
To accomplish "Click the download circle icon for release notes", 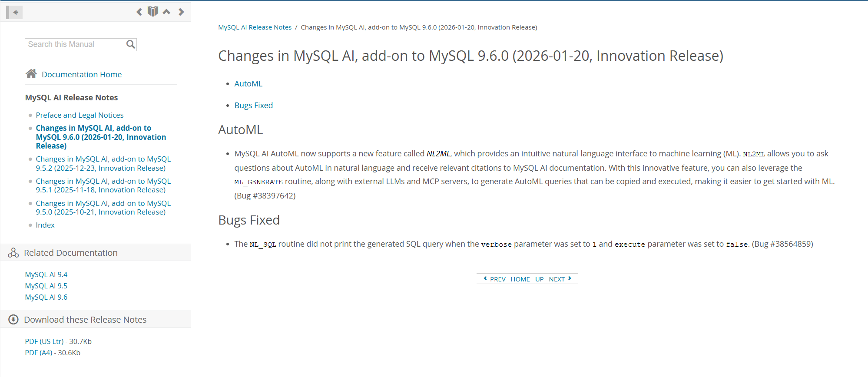I will [x=13, y=319].
